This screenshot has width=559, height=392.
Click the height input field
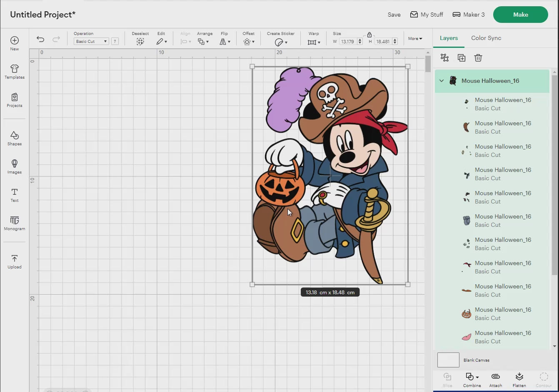coord(383,41)
